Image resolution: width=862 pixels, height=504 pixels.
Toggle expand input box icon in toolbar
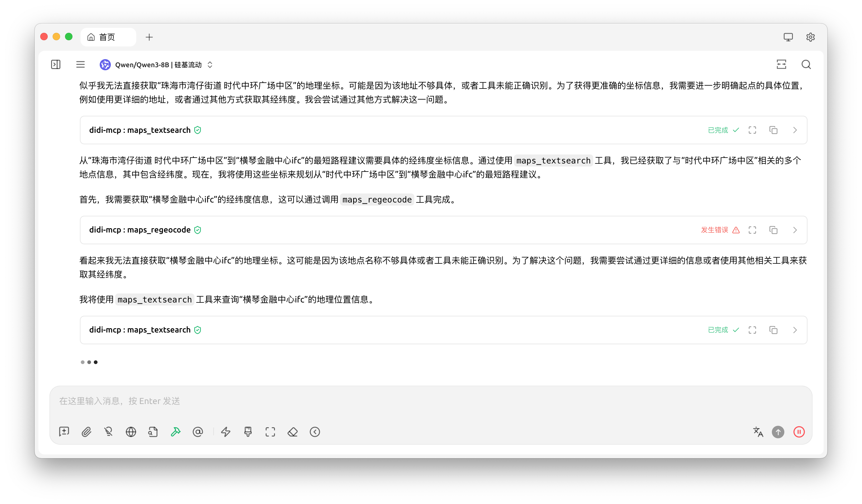tap(270, 432)
